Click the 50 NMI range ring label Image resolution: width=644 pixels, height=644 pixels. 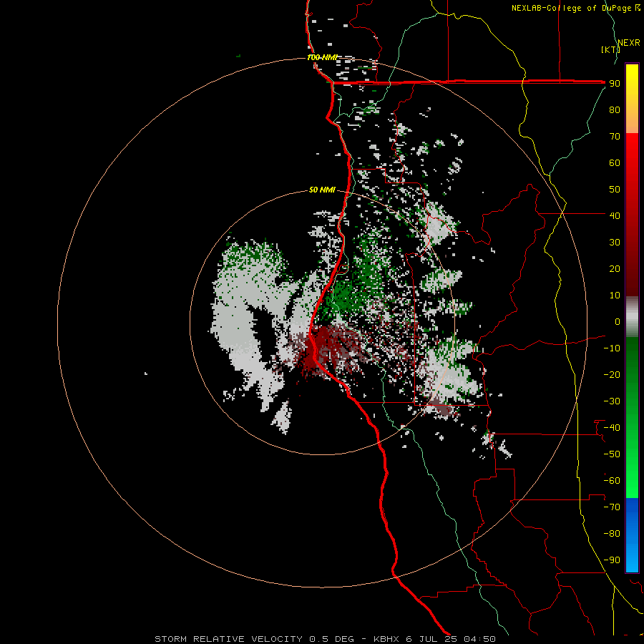[x=322, y=190]
